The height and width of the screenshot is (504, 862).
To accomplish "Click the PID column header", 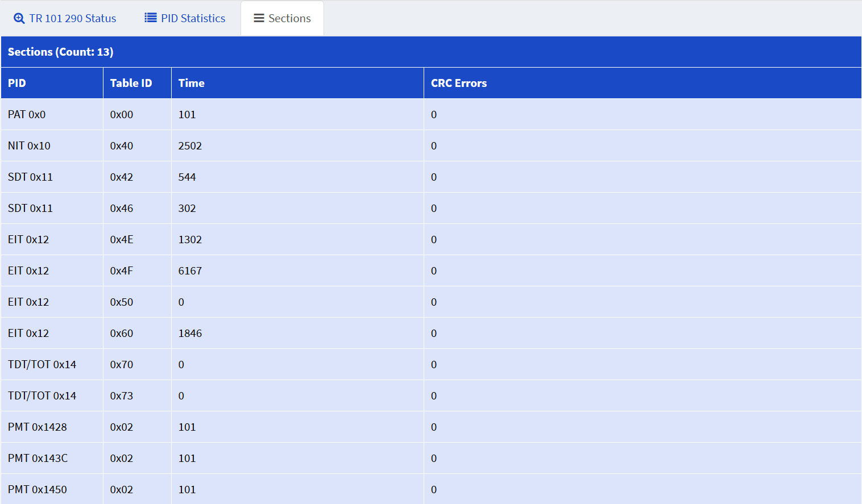I will tap(52, 83).
